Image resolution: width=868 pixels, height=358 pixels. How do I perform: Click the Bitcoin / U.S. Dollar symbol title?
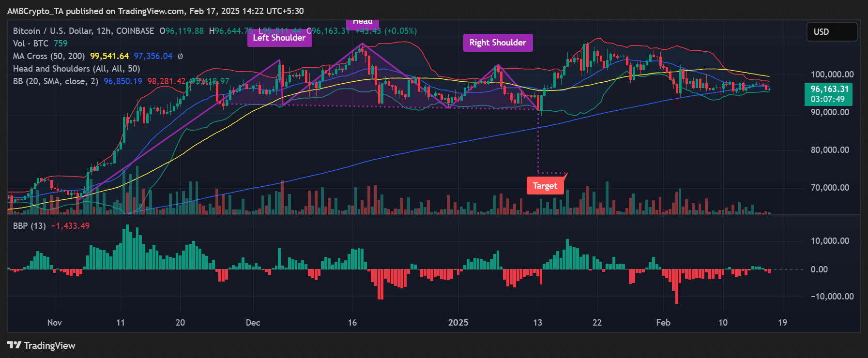point(83,31)
